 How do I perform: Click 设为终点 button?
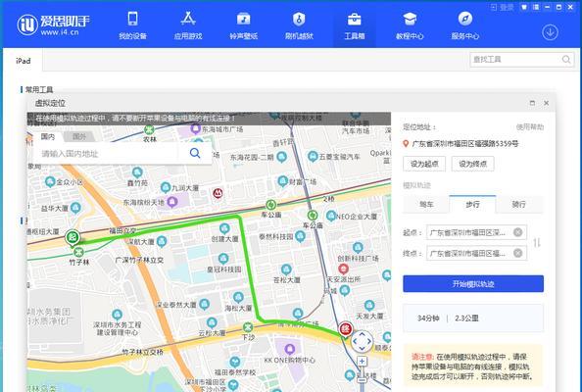click(x=472, y=164)
